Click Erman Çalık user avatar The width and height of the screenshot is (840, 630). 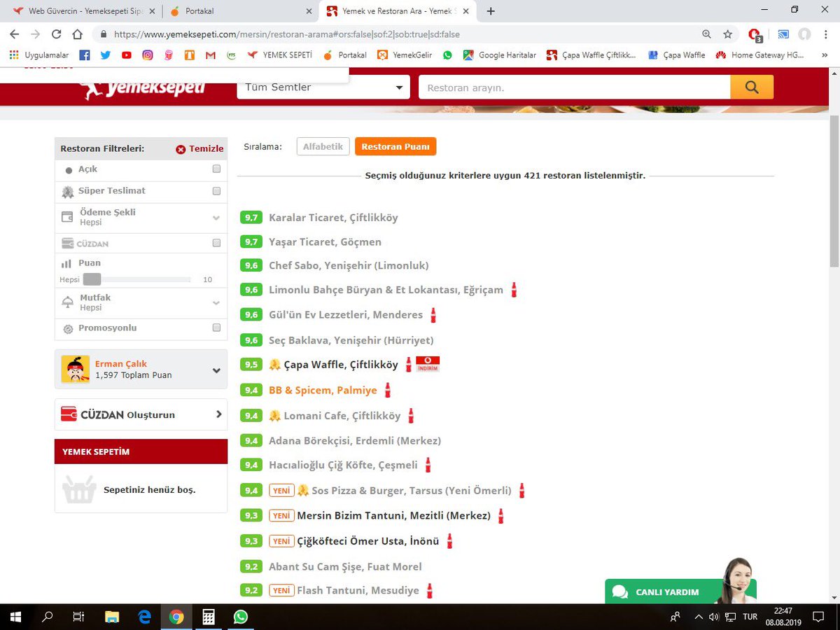click(x=75, y=369)
